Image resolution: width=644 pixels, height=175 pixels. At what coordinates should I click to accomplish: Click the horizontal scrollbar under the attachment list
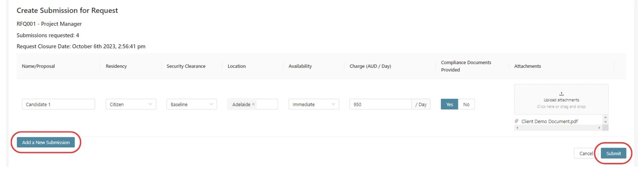pyautogui.click(x=558, y=128)
